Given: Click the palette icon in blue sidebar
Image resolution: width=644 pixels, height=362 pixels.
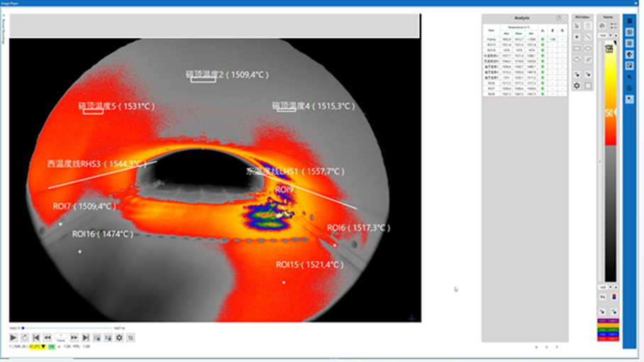Looking at the screenshot, I should (x=630, y=55).
